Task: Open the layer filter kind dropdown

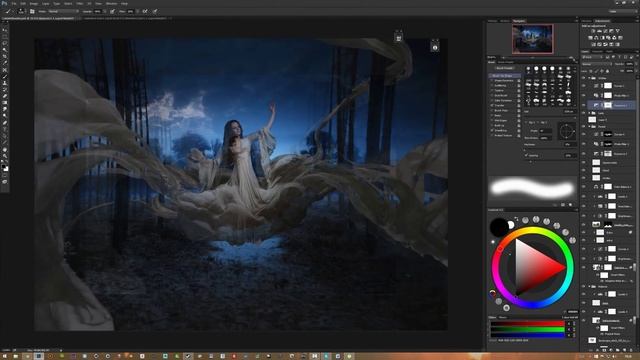Action: (592, 57)
